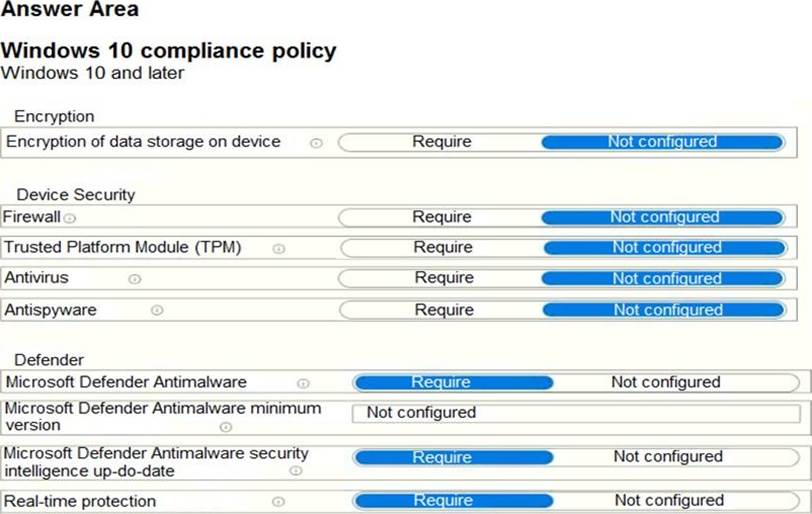Click info icon next to Trusted Platform Module
Image resolution: width=812 pixels, height=514 pixels.
279,249
